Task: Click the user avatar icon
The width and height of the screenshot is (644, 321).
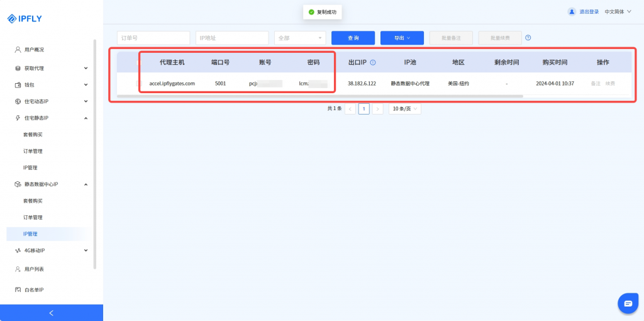Action: click(572, 11)
